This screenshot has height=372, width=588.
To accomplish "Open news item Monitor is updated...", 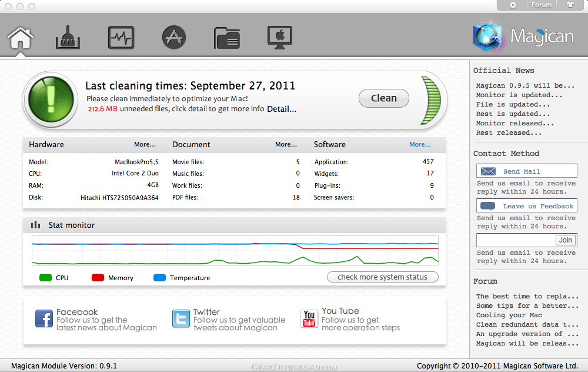I will [x=519, y=95].
